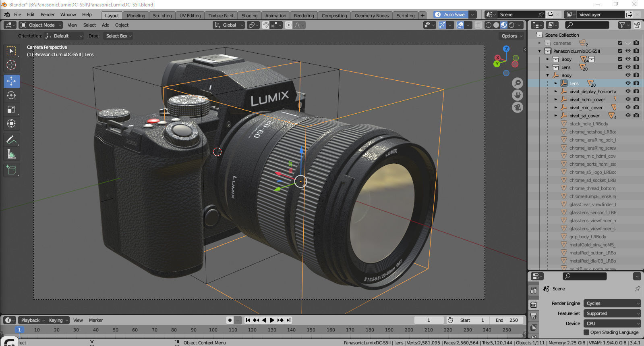
Task: Click the pan view hand icon
Action: pyautogui.click(x=518, y=95)
